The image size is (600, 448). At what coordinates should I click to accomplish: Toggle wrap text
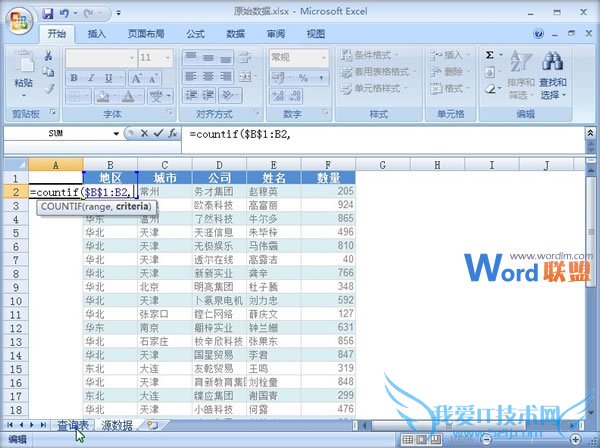[245, 57]
